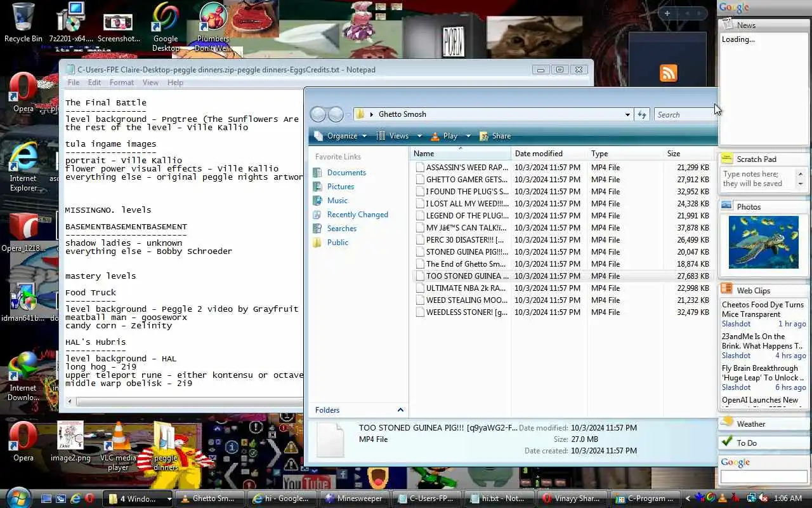Expand the Play button dropdown arrow

[468, 136]
